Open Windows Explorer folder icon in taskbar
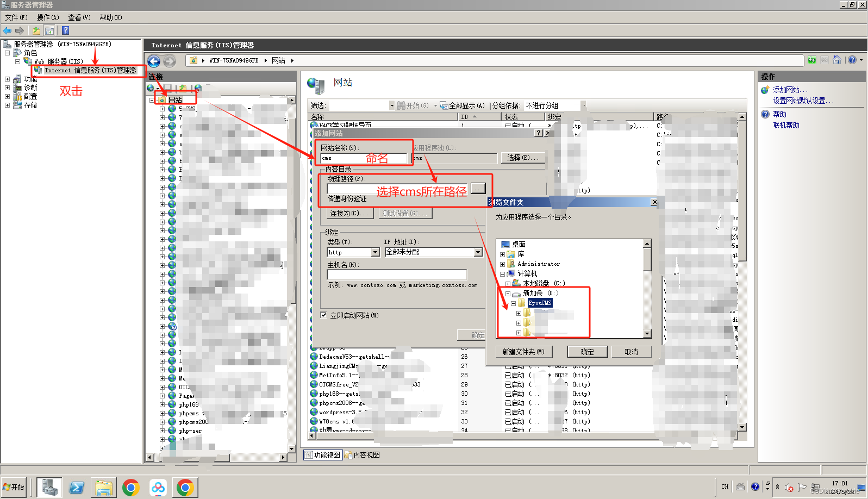Image resolution: width=868 pixels, height=499 pixels. coord(104,488)
